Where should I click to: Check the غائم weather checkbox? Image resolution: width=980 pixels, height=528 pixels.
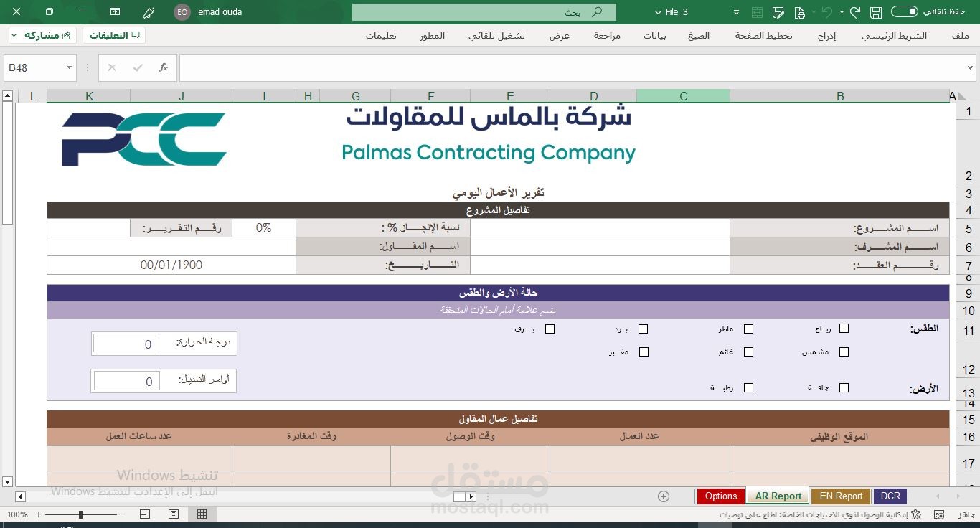[748, 352]
